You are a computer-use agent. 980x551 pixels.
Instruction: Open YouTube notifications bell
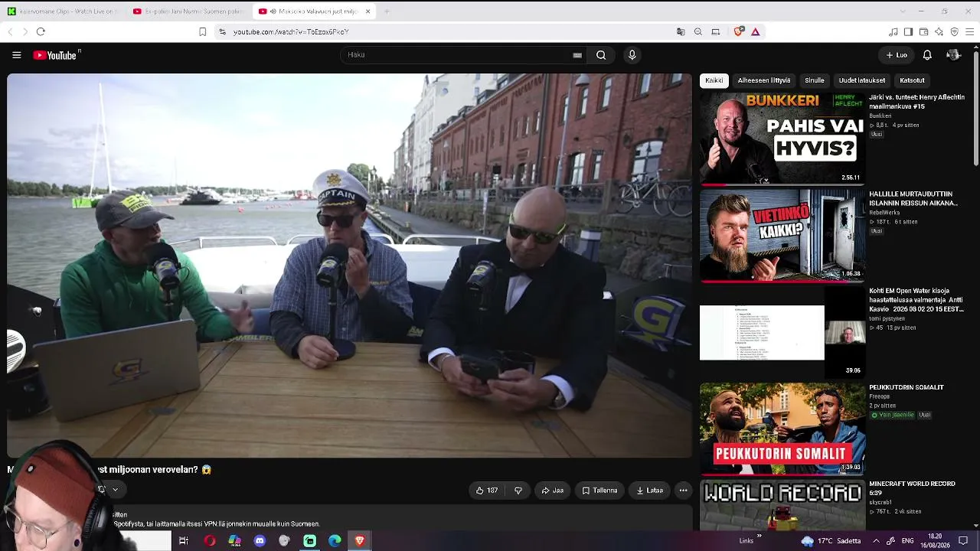(x=927, y=55)
